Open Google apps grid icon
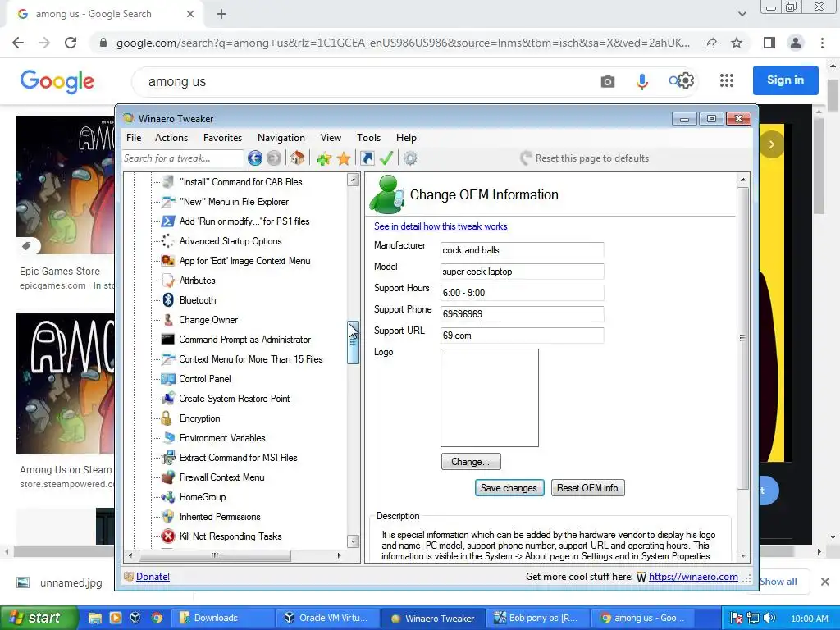Image resolution: width=840 pixels, height=630 pixels. (727, 80)
